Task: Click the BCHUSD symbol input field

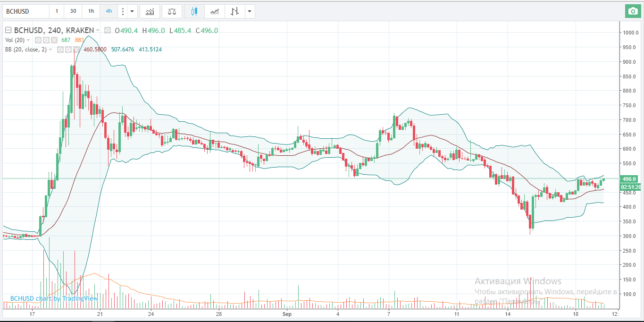Action: 26,11
